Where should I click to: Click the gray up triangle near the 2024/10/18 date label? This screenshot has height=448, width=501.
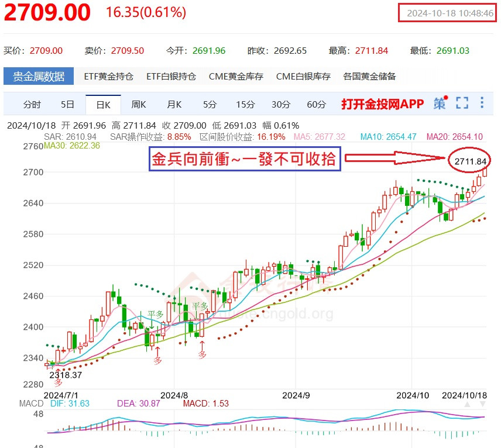click(x=467, y=405)
